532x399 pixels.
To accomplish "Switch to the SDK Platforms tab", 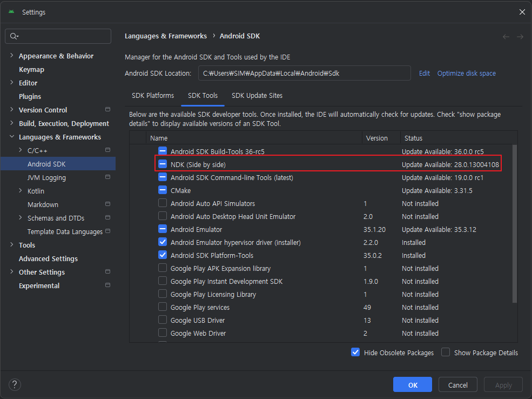I will click(153, 96).
